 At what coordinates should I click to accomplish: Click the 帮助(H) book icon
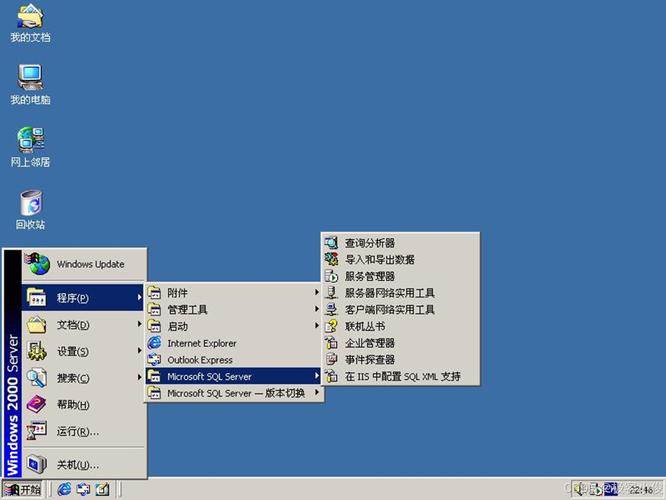point(37,404)
